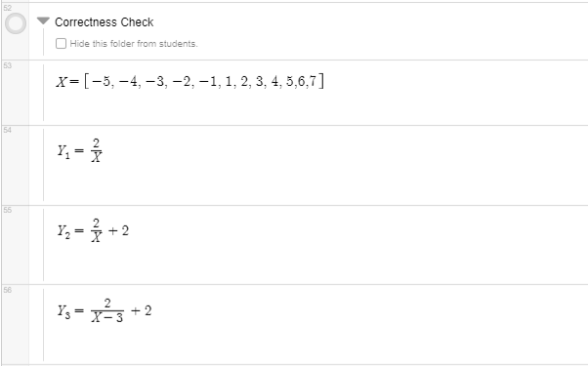
Task: Place cursor after +2 in Y2 expression
Action: pos(129,230)
